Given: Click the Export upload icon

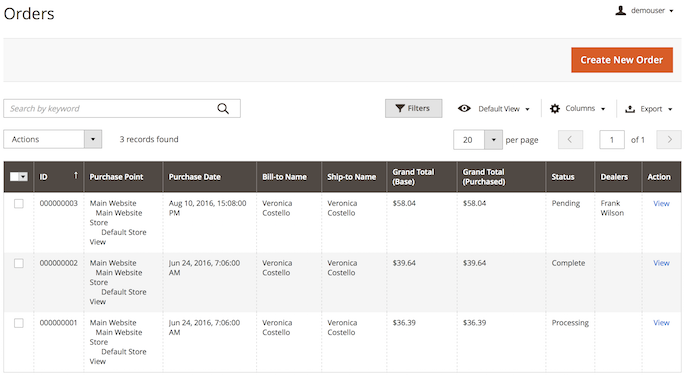Looking at the screenshot, I should pos(630,109).
